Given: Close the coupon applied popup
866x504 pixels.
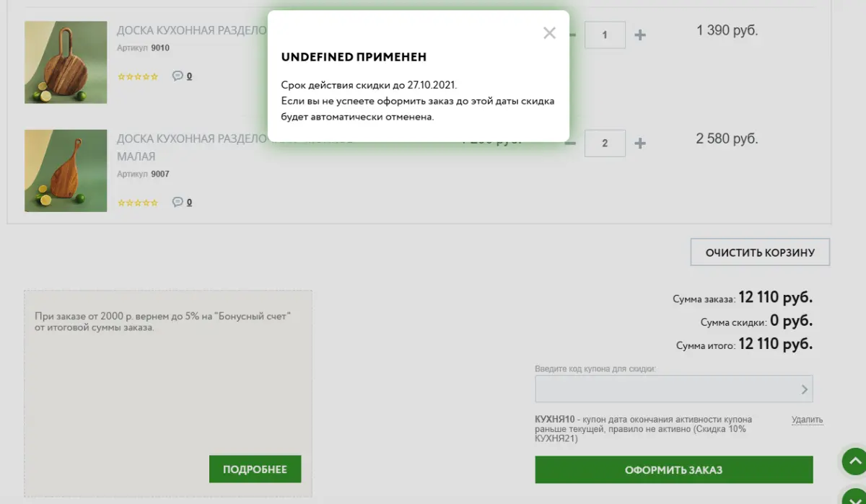Looking at the screenshot, I should [549, 33].
